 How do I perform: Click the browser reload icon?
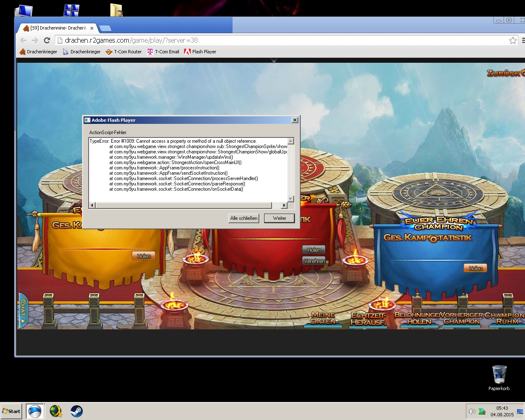coord(47,40)
